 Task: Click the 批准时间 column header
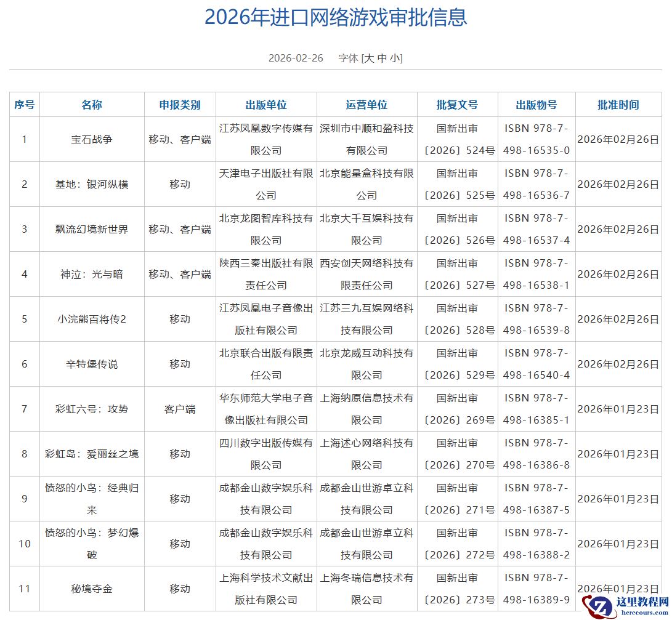pos(618,105)
